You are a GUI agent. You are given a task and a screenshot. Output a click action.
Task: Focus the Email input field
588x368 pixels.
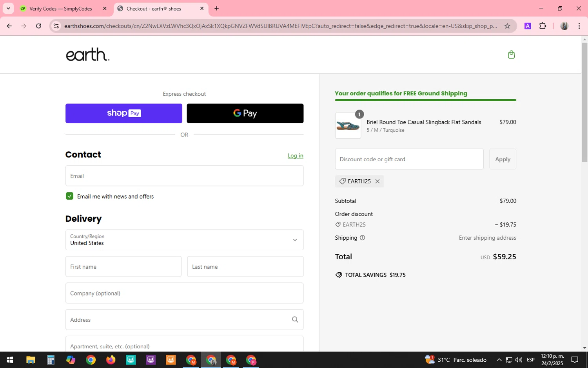pos(184,176)
